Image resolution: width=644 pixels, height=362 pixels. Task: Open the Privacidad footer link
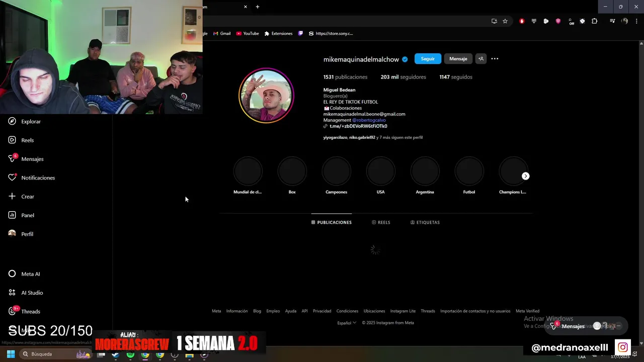[x=322, y=311]
